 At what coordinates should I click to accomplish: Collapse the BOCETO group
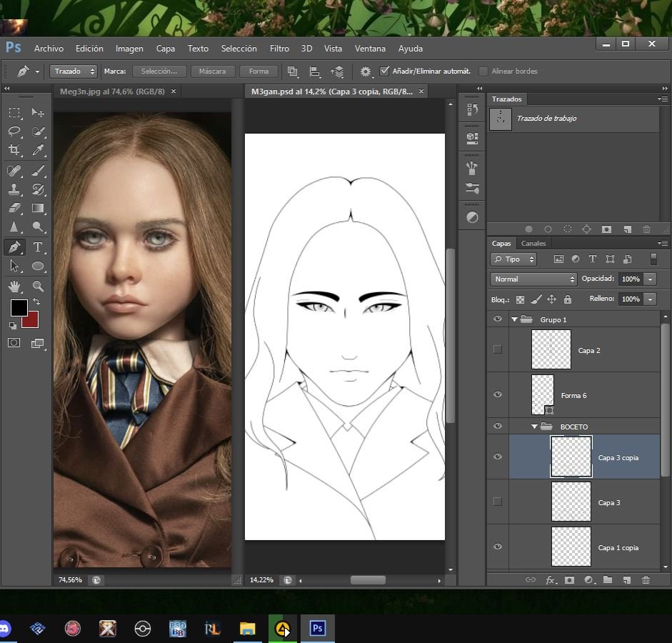534,427
